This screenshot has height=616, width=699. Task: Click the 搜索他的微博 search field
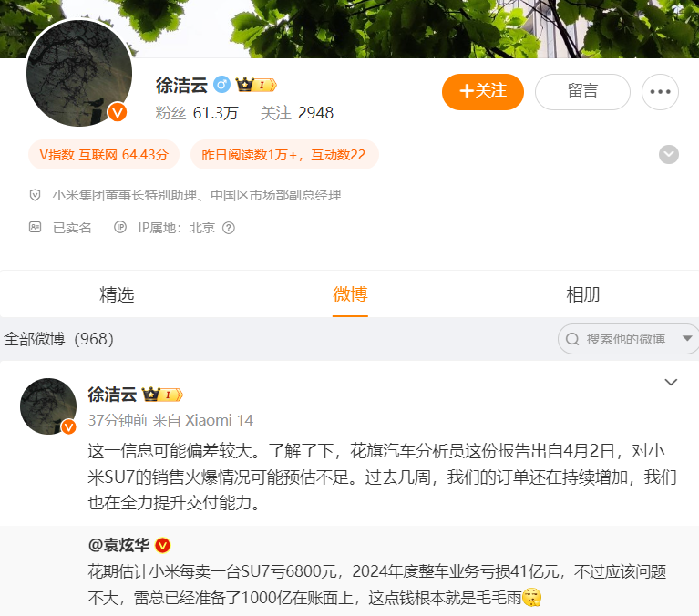[621, 339]
